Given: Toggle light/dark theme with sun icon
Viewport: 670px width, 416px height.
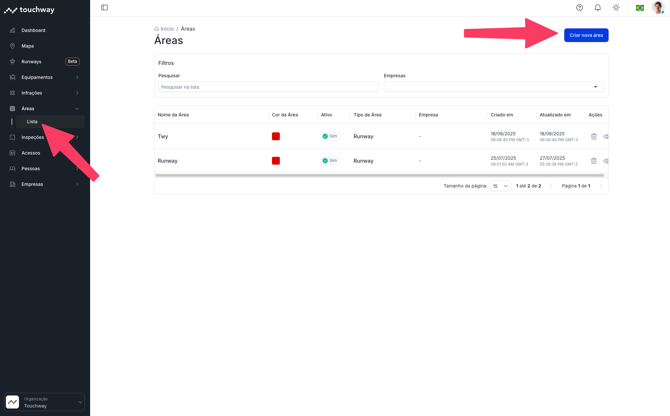Looking at the screenshot, I should [x=616, y=8].
